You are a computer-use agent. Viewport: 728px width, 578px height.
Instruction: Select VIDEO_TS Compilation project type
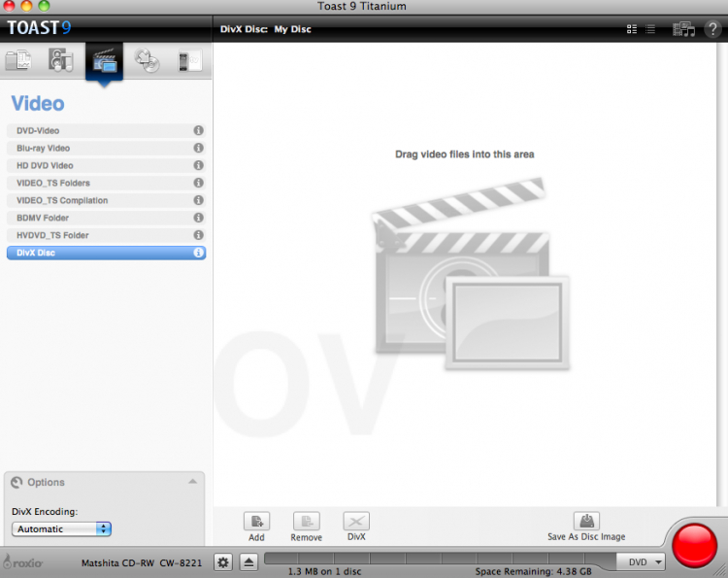pos(106,200)
